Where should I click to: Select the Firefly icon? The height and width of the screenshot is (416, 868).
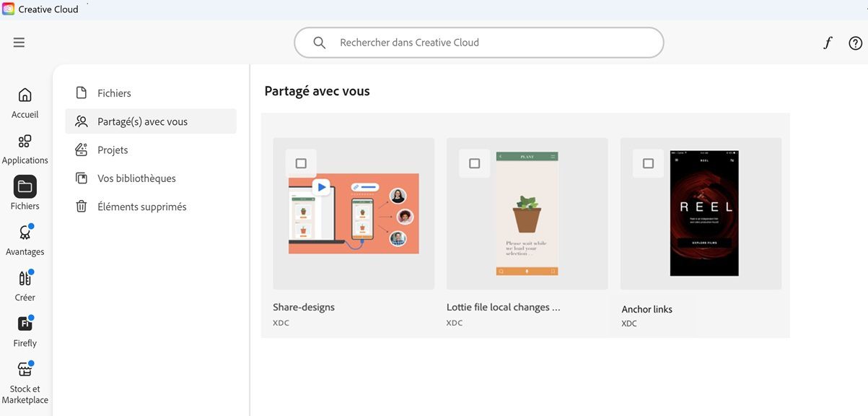click(x=25, y=324)
